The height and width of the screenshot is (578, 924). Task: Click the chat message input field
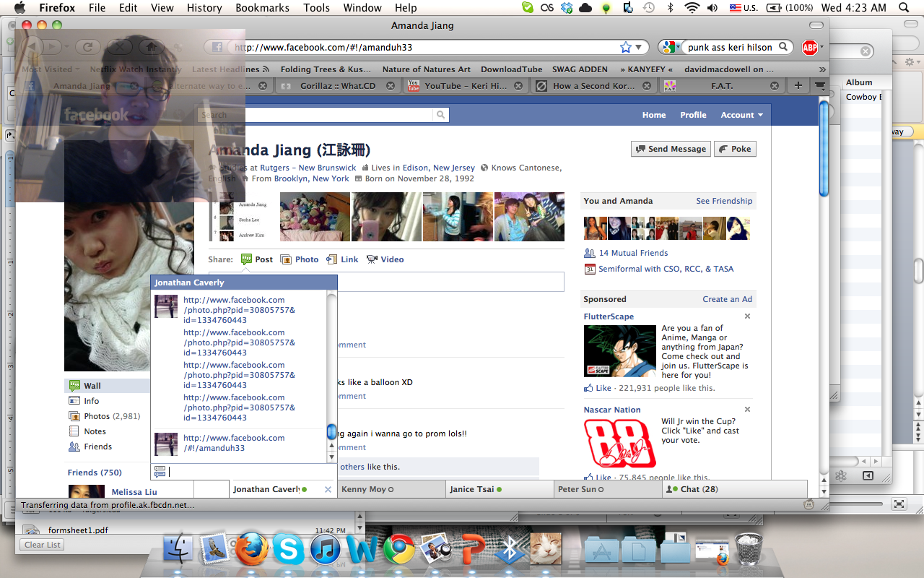[x=245, y=472]
